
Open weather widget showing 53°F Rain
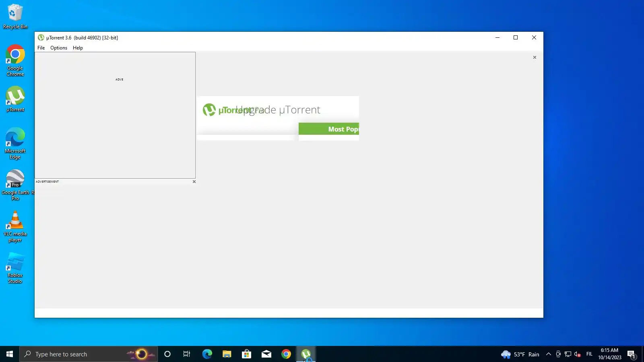pyautogui.click(x=520, y=354)
